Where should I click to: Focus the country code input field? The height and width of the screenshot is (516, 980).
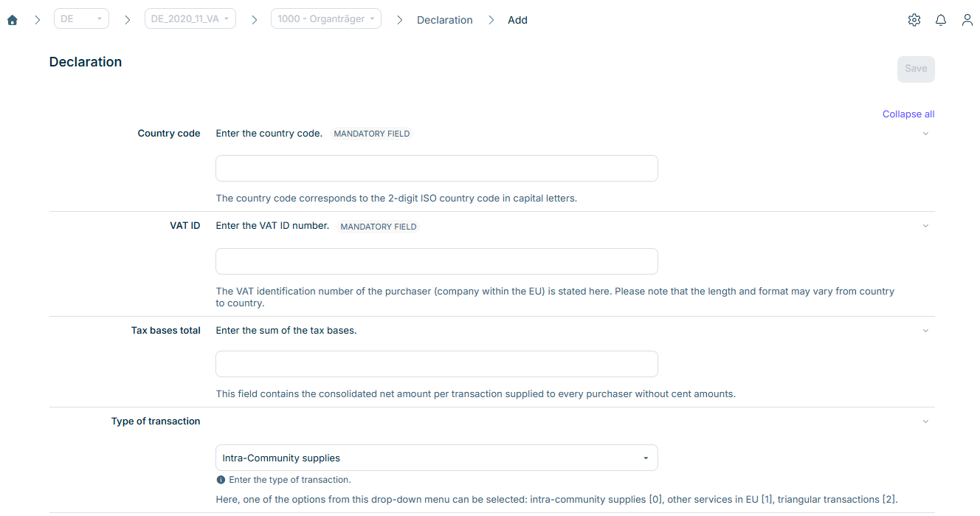(436, 168)
